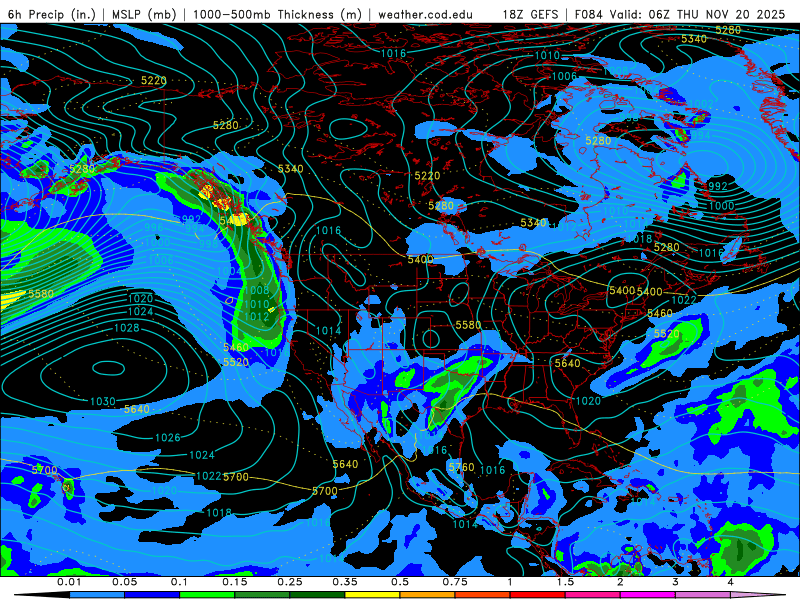
Task: Click the 1028 isobar label
Action: tap(127, 328)
